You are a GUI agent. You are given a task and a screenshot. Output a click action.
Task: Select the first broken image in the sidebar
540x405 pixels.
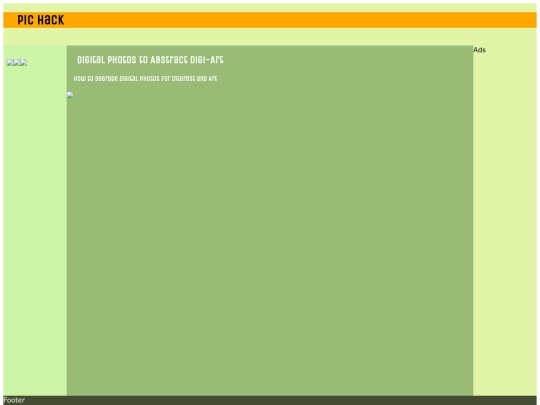pyautogui.click(x=10, y=63)
